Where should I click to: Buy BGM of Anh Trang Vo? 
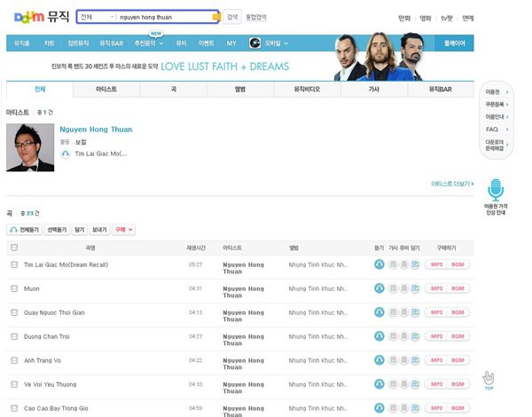coord(458,360)
